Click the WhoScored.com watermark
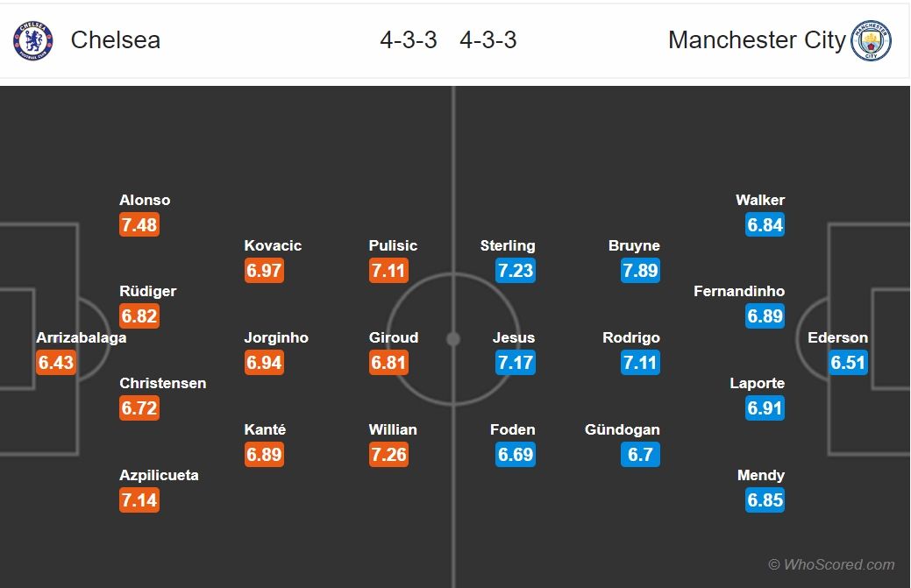Image resolution: width=911 pixels, height=588 pixels. point(831,564)
